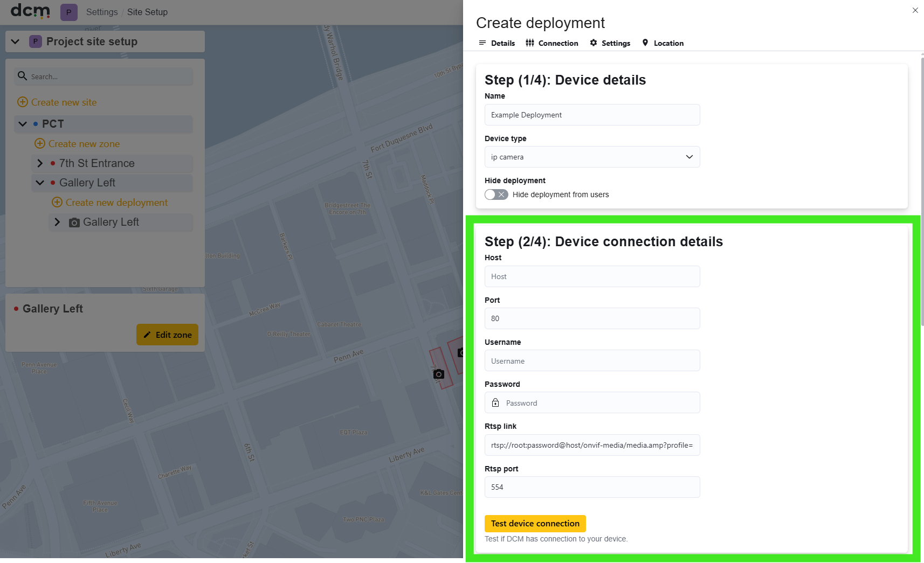Click the purple P project avatar in header
Image resolution: width=924 pixels, height=563 pixels.
68,12
